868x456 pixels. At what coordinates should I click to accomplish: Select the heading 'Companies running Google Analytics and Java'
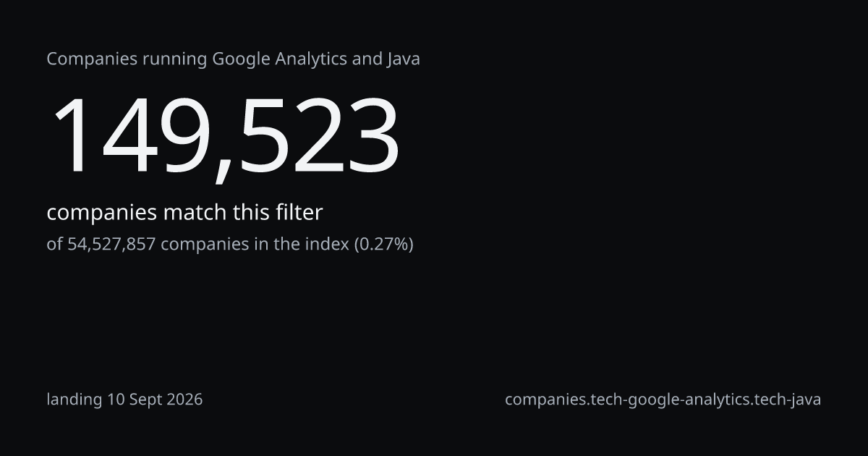[x=234, y=59]
